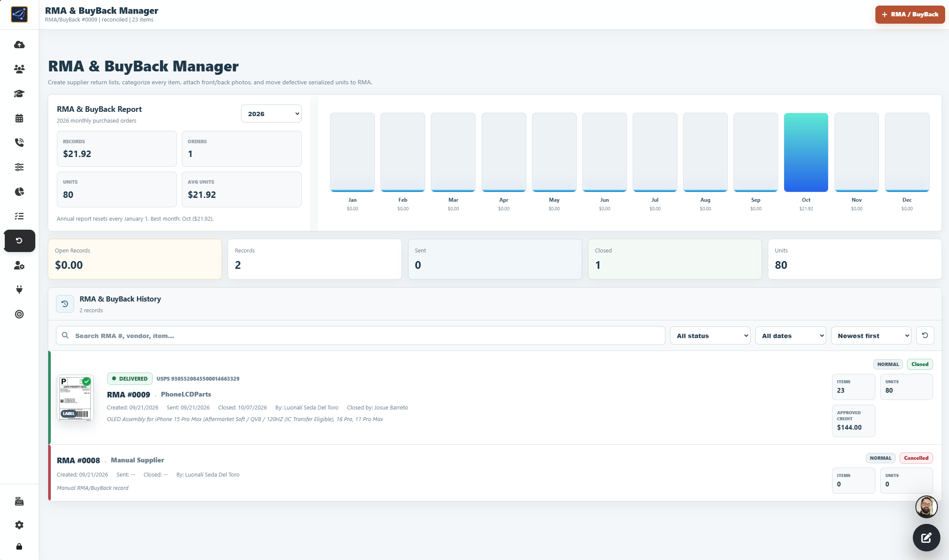Select the active RMA return sidebar icon
This screenshot has height=560, width=949.
(19, 240)
